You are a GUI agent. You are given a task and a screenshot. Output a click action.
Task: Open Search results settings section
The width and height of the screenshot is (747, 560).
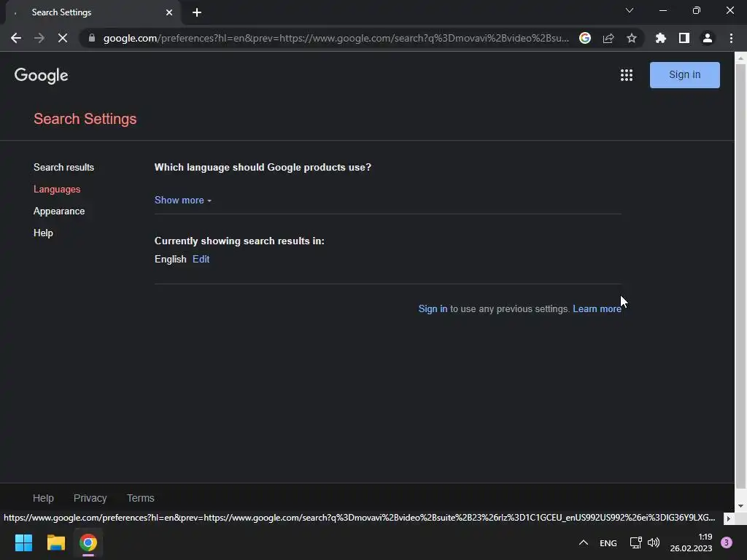pos(64,167)
